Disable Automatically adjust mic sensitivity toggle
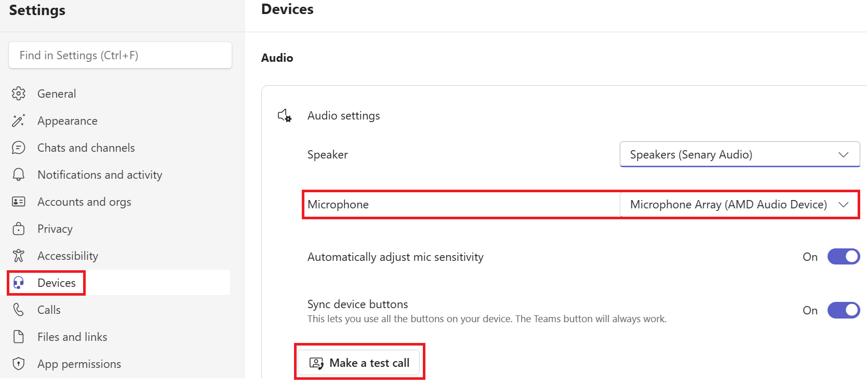Screen dimensions: 868x384 click(844, 257)
